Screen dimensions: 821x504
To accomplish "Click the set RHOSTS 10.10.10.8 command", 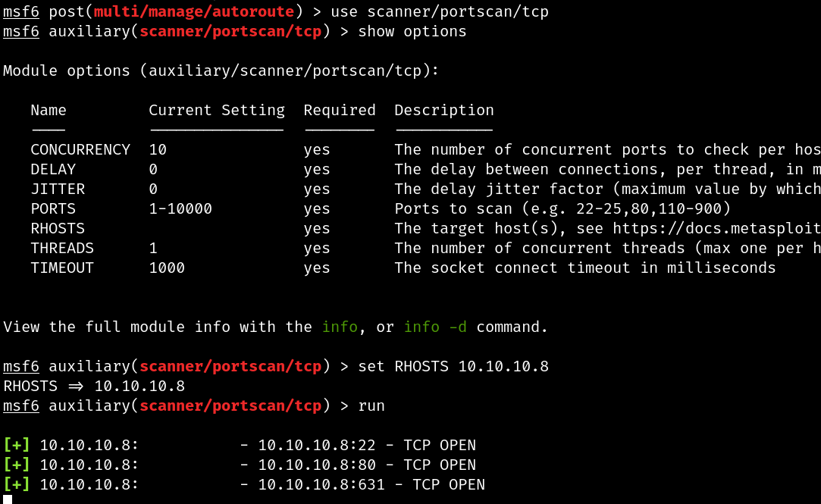I will (x=453, y=366).
